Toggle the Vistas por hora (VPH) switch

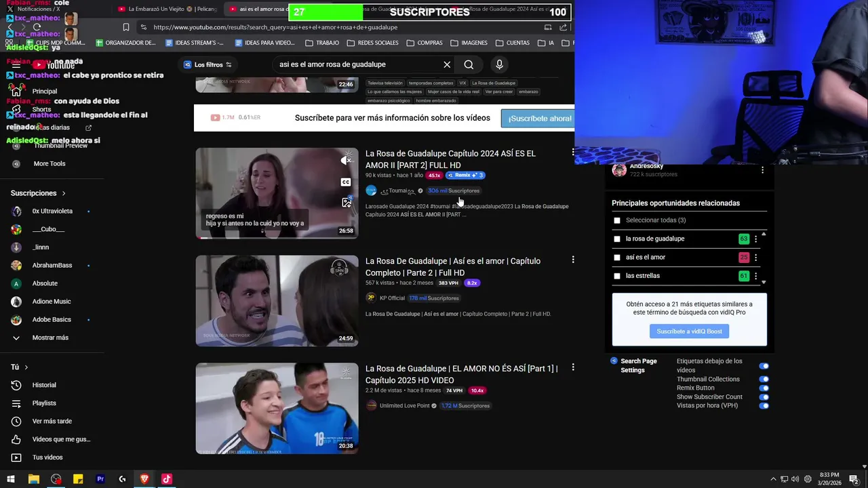[x=764, y=406]
